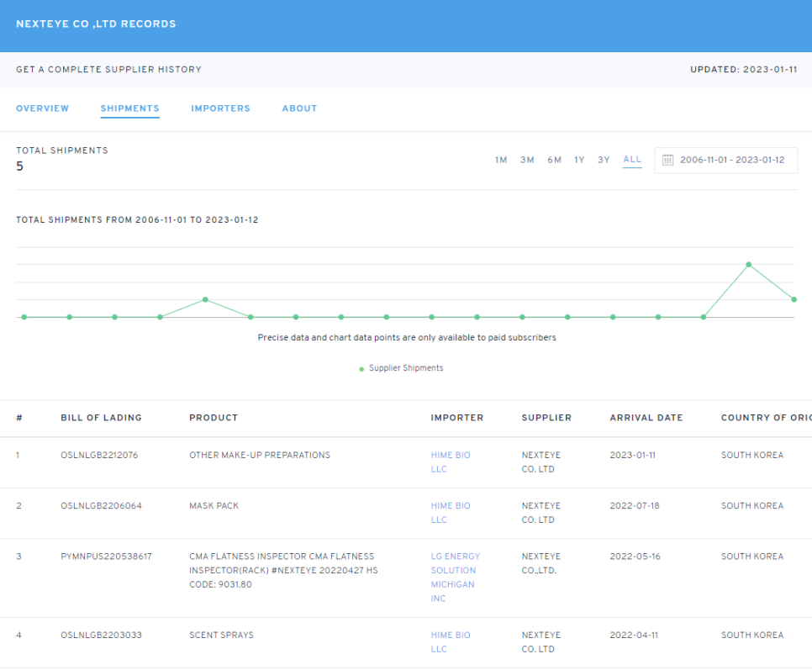
Task: Toggle Supplier Shipments legend item
Action: point(401,368)
